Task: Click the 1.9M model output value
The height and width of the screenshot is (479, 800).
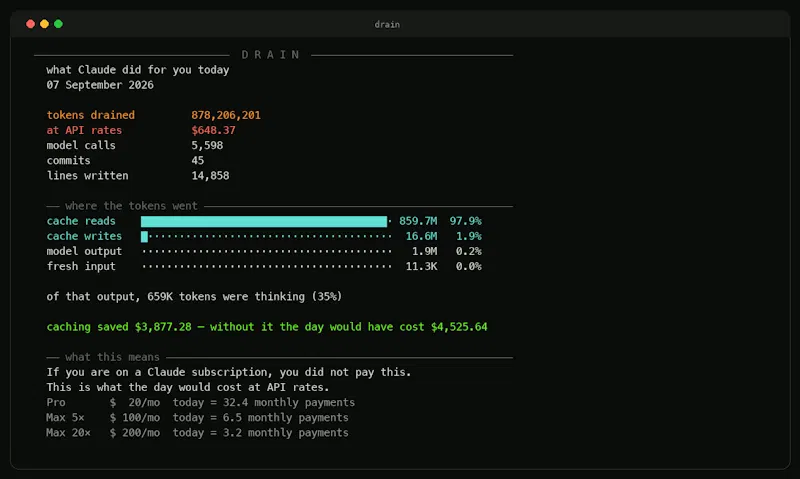Action: coord(424,251)
